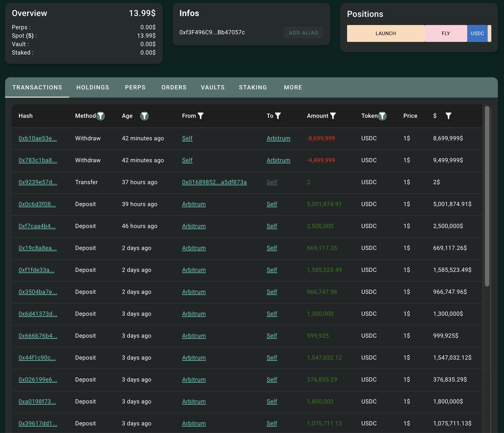Open the Age column filter
Image resolution: width=504 pixels, height=433 pixels.
(144, 116)
